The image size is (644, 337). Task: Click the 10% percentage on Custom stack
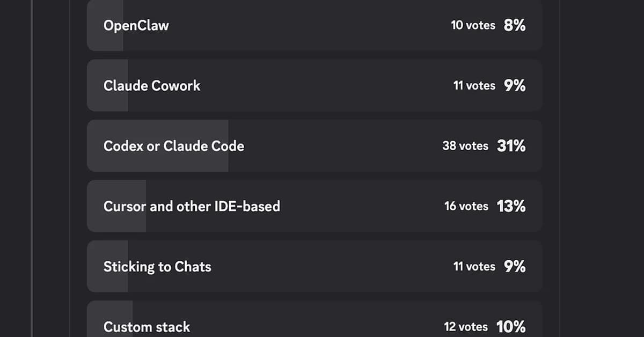(x=511, y=326)
